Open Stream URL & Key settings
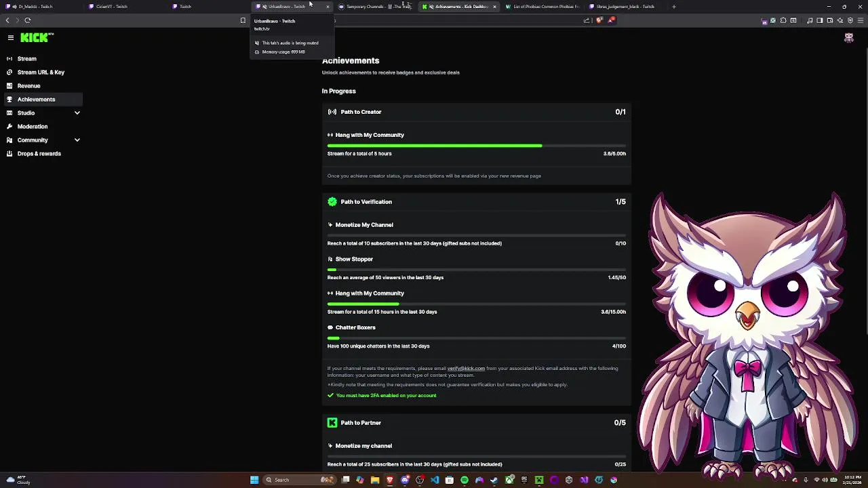 point(41,73)
